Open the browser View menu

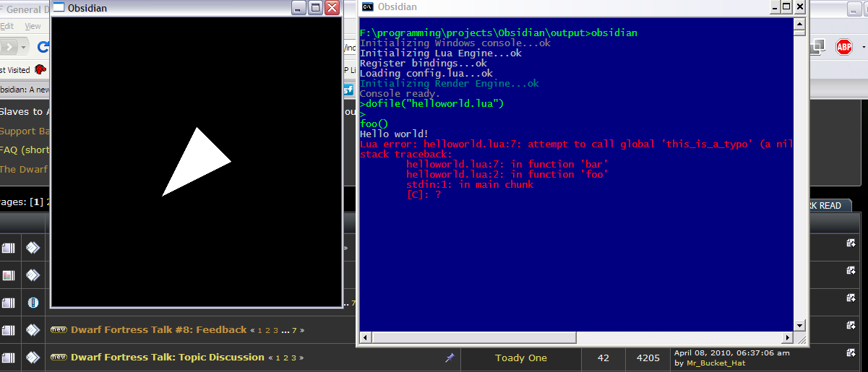(x=33, y=26)
